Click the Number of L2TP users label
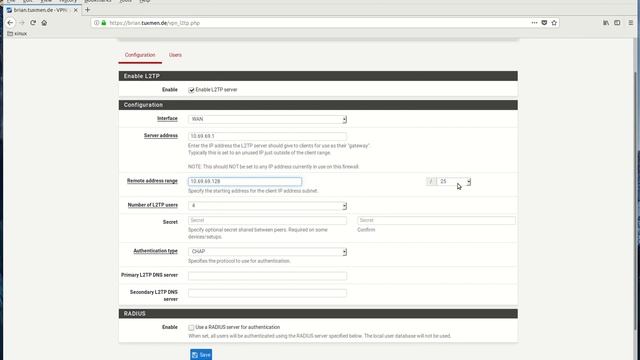640x360 pixels. coord(153,205)
